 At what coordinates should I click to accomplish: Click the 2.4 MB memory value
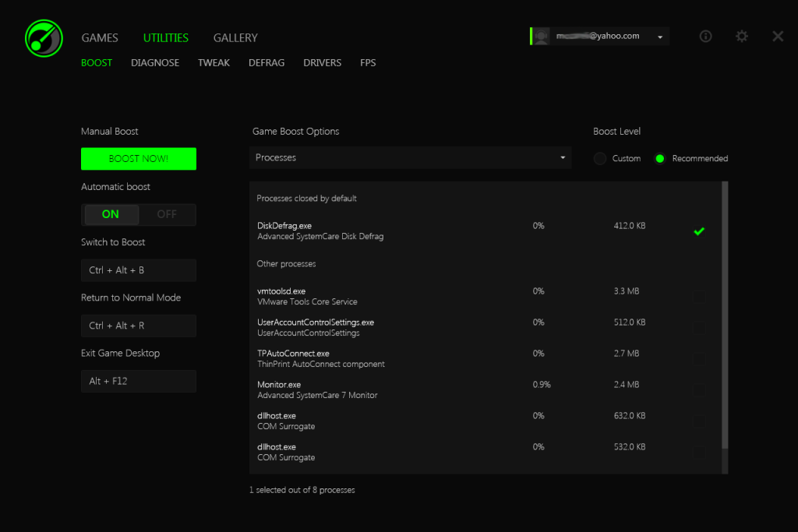point(627,385)
